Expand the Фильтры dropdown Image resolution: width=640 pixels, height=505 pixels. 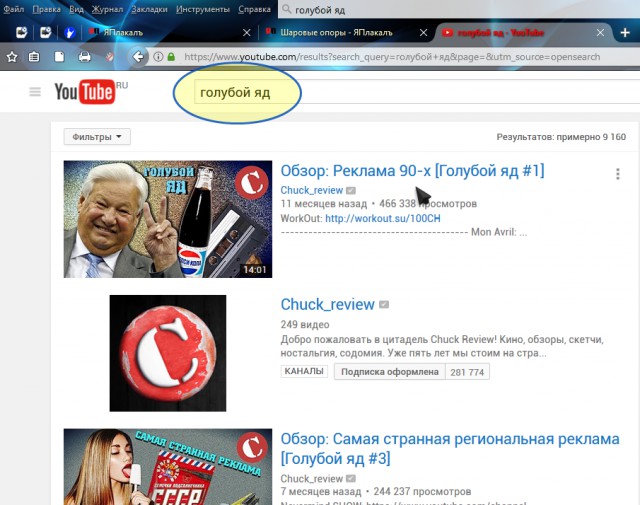point(97,137)
